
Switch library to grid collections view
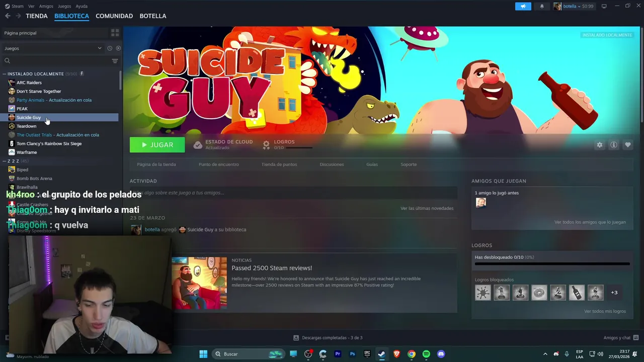tap(115, 33)
